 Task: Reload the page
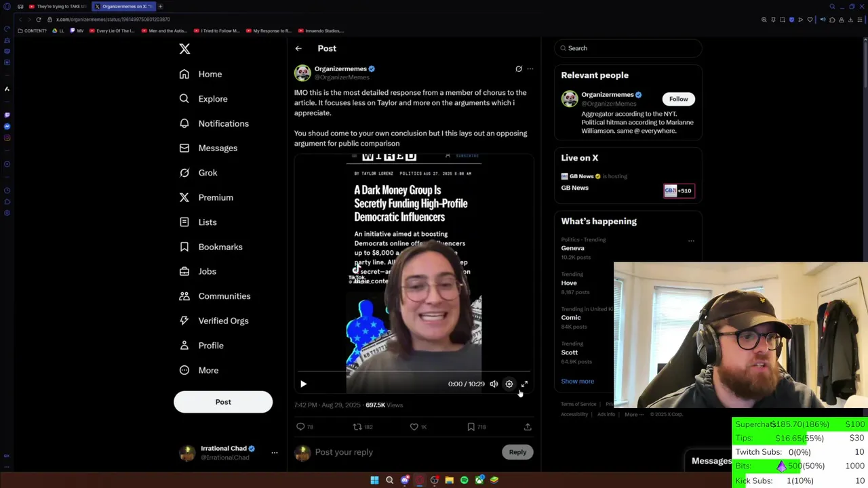(39, 20)
